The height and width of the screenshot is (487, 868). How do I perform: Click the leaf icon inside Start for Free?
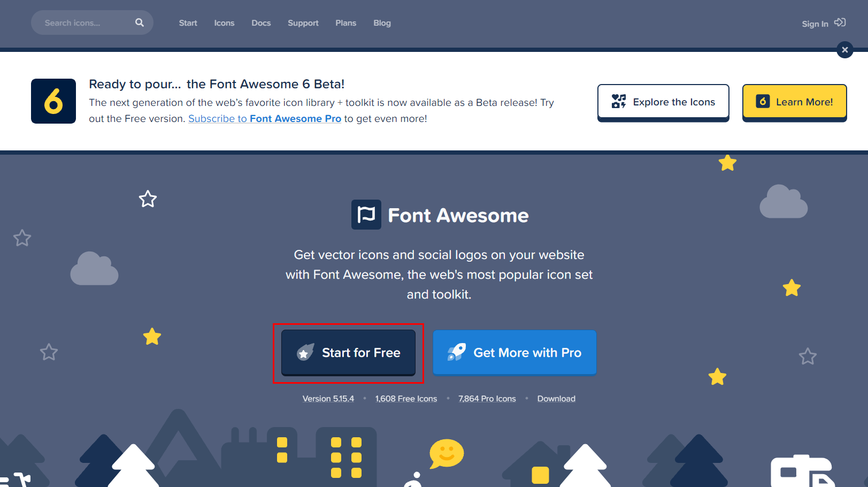[305, 352]
